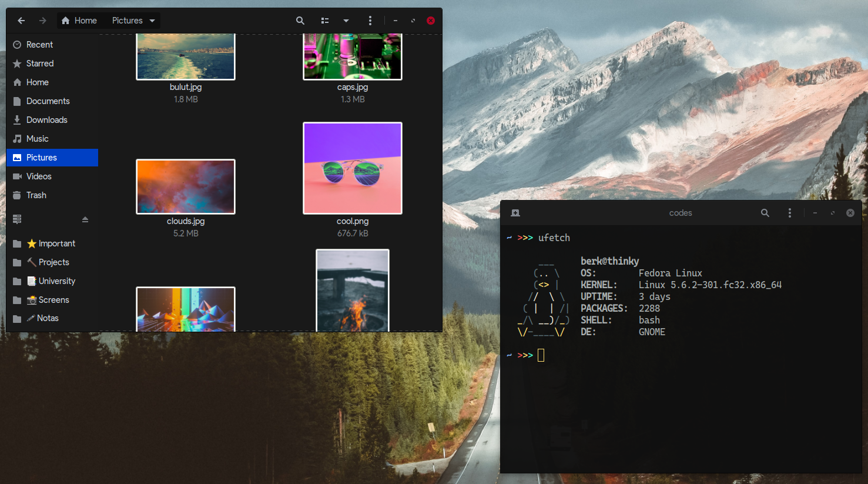
Task: Select the cool.png sunglasses thumbnail
Action: click(353, 168)
